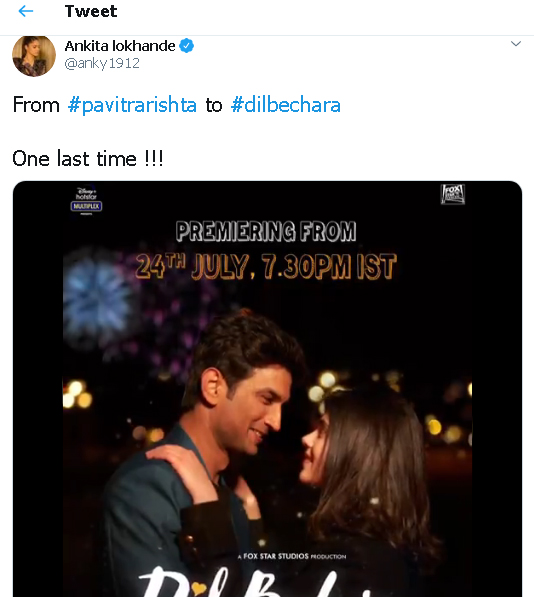This screenshot has width=534, height=597.
Task: Click the blue firework in the poster
Action: (96, 298)
